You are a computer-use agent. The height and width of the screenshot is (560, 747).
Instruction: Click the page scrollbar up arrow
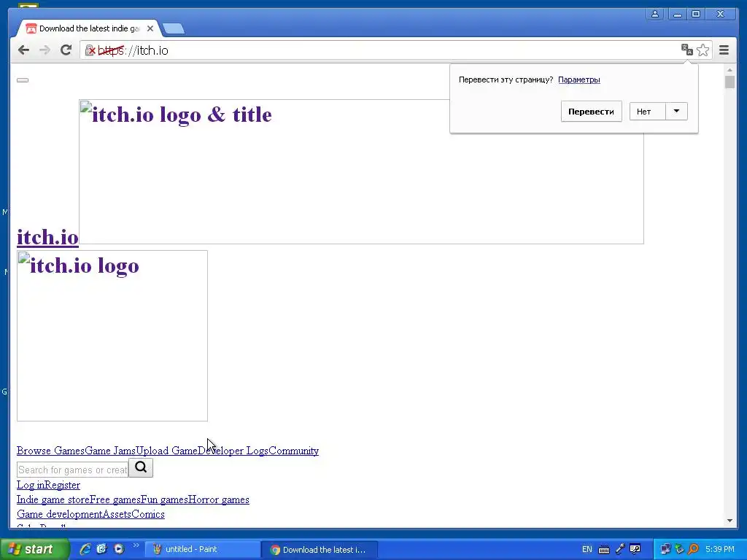click(729, 70)
